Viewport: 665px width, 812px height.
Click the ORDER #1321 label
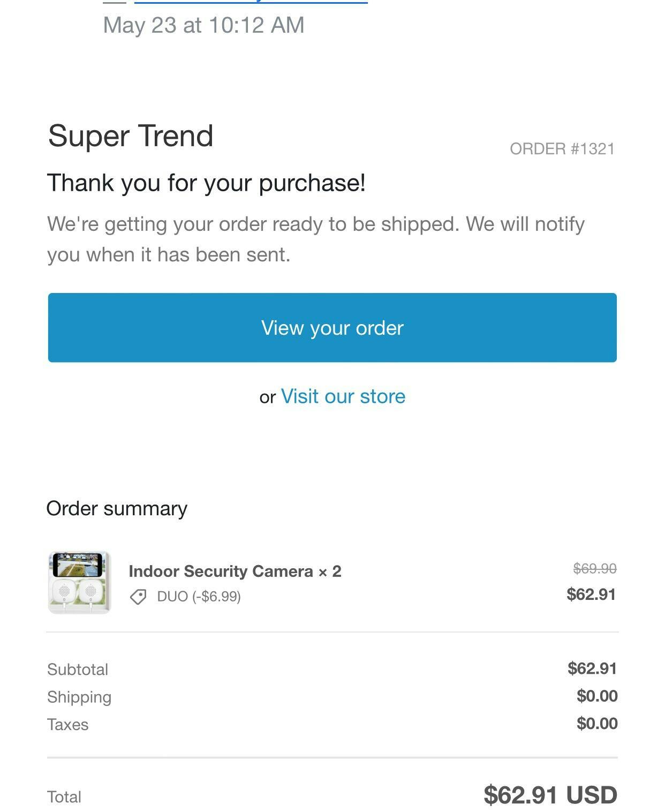pyautogui.click(x=562, y=149)
